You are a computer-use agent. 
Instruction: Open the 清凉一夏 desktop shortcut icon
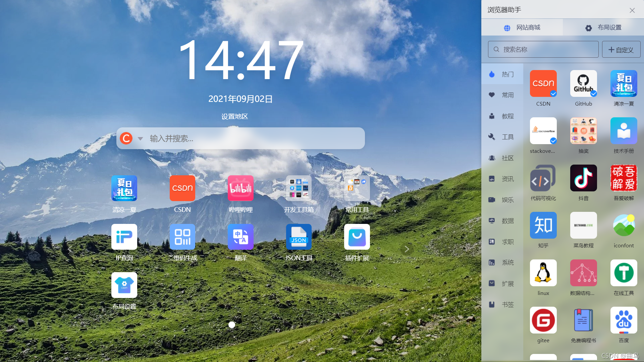[x=124, y=188]
